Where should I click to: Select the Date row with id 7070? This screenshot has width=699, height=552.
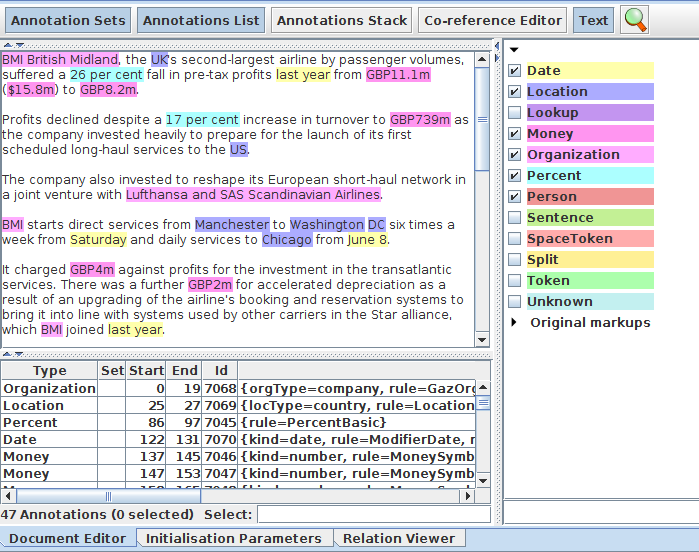pos(238,439)
